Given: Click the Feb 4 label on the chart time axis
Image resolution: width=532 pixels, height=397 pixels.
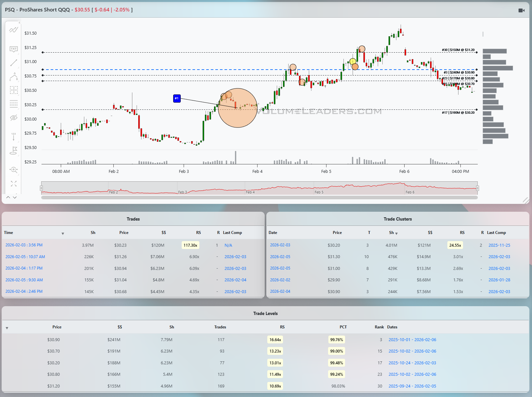Looking at the screenshot, I should click(257, 172).
